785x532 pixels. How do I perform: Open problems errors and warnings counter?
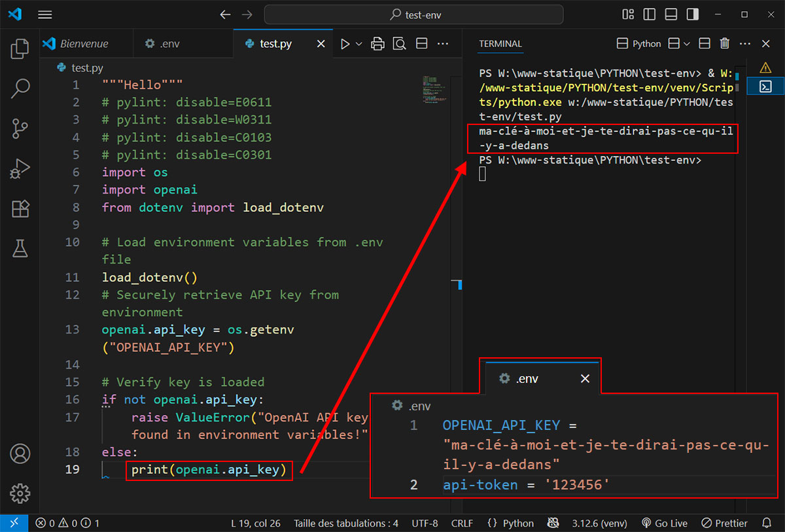pyautogui.click(x=68, y=523)
